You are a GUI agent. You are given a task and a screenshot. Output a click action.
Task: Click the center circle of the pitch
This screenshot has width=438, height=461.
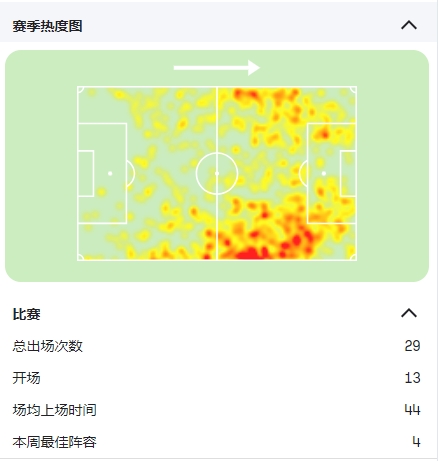click(217, 173)
